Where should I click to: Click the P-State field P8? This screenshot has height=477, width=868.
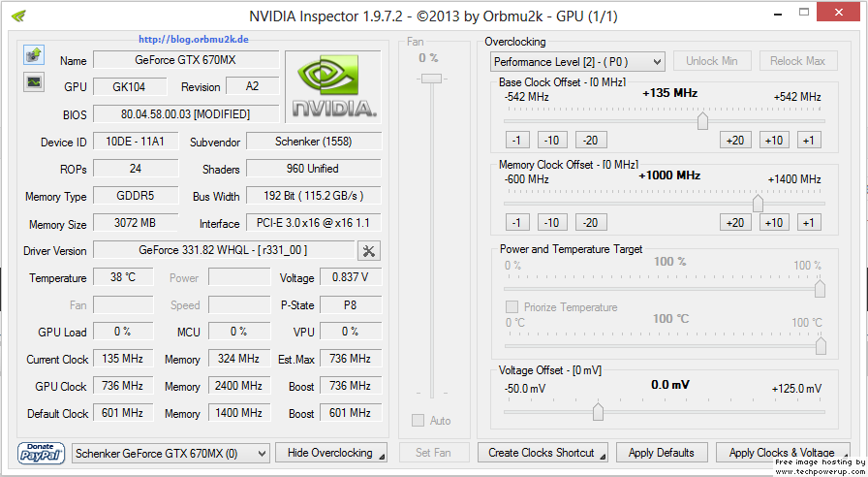351,304
